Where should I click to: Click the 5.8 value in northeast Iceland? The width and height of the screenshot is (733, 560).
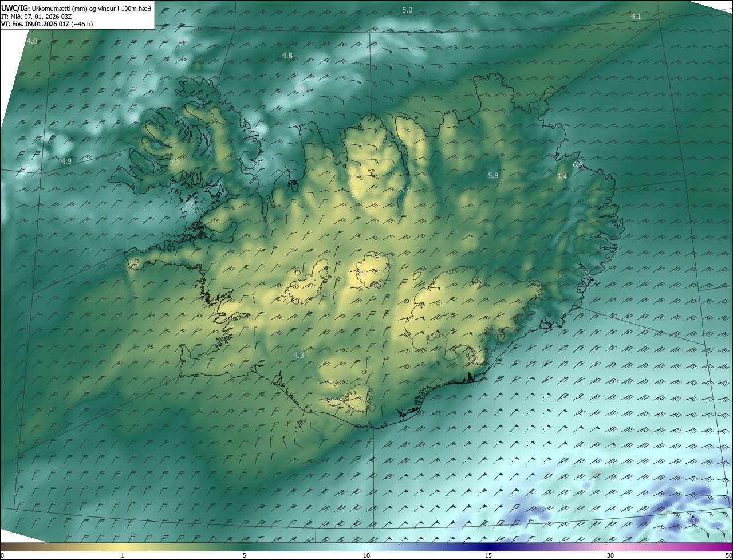pyautogui.click(x=493, y=176)
